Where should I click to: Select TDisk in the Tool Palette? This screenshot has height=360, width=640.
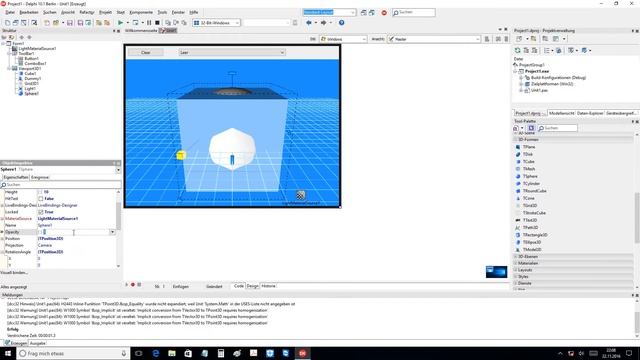coord(528,154)
